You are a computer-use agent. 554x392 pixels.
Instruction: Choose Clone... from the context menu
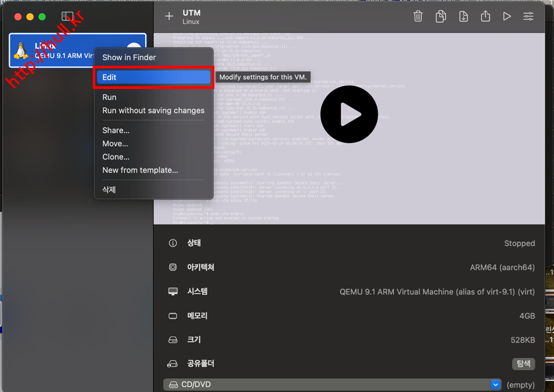[x=154, y=157]
